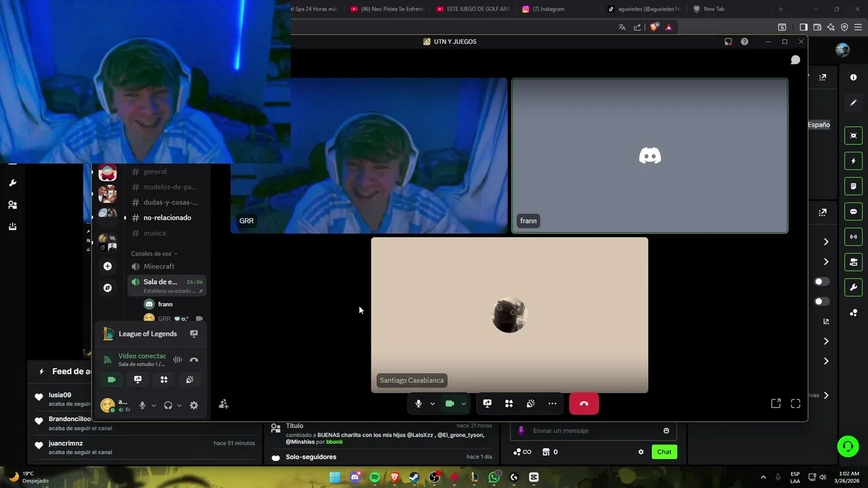This screenshot has height=488, width=868.
Task: Open activities icon in call controls bar
Action: (x=509, y=403)
